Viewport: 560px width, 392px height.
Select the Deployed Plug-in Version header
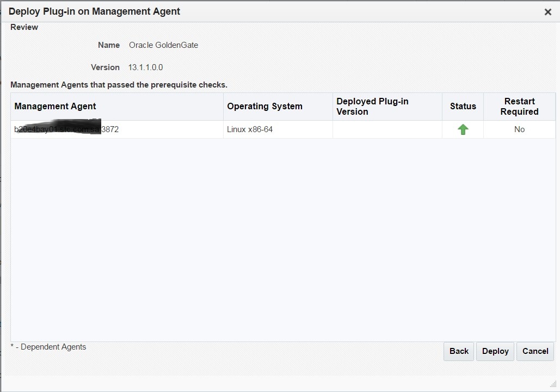coord(372,107)
